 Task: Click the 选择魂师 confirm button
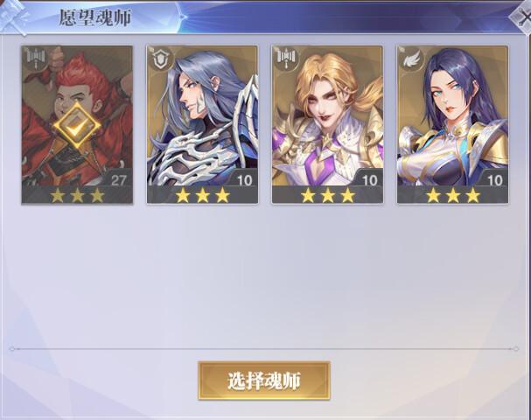tap(264, 381)
